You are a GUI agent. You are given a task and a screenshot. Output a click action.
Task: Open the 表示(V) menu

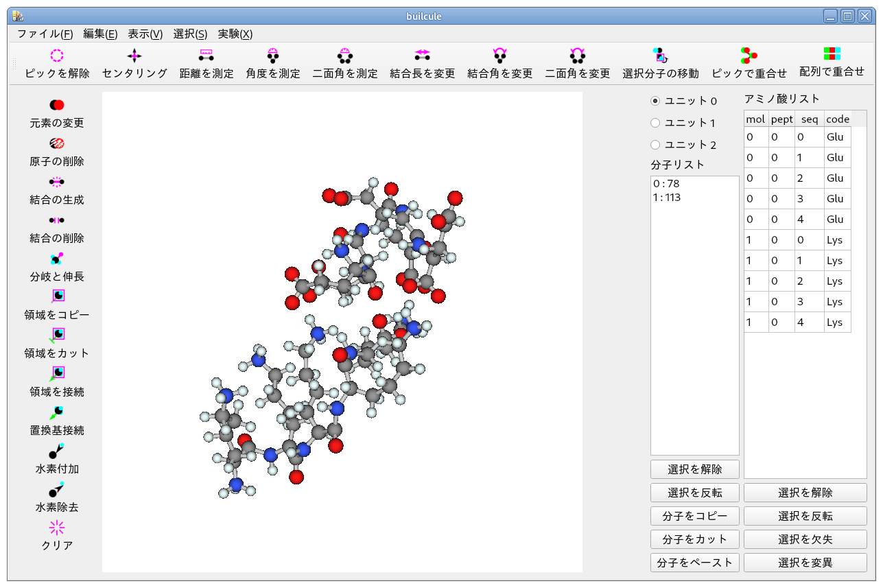tap(145, 34)
